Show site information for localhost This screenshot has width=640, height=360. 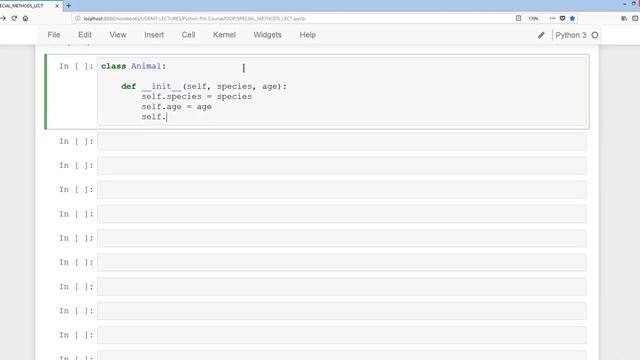[x=78, y=18]
